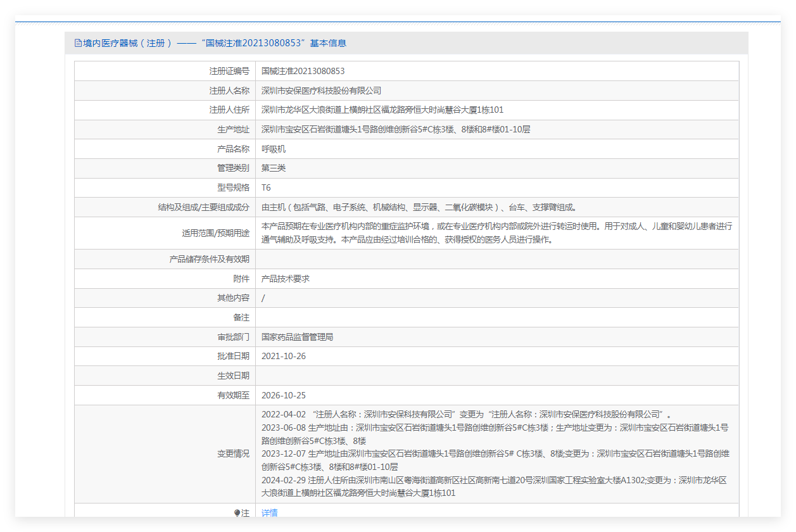This screenshot has height=532, width=796.
Task: Click the 适用范围/预期用途 description paragraph
Action: pos(496,232)
